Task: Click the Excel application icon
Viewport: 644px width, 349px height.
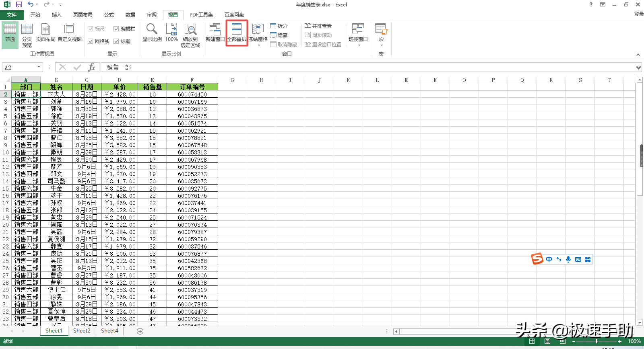Action: click(x=7, y=4)
